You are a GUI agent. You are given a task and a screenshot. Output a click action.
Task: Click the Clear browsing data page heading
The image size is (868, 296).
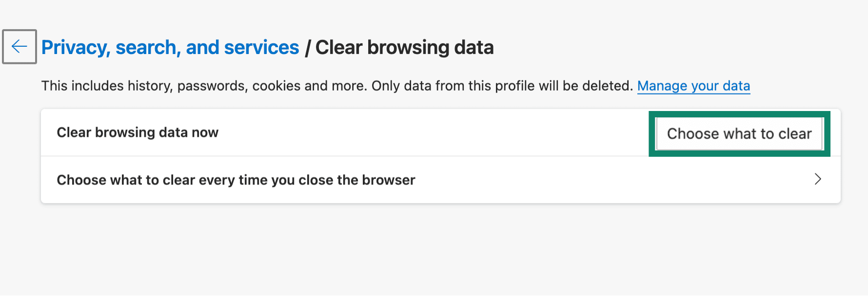(x=404, y=48)
